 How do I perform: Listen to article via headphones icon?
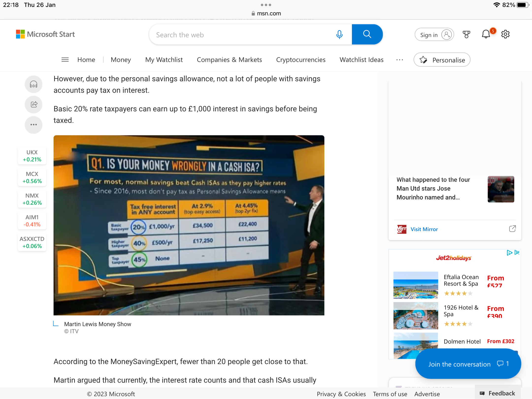pos(33,84)
